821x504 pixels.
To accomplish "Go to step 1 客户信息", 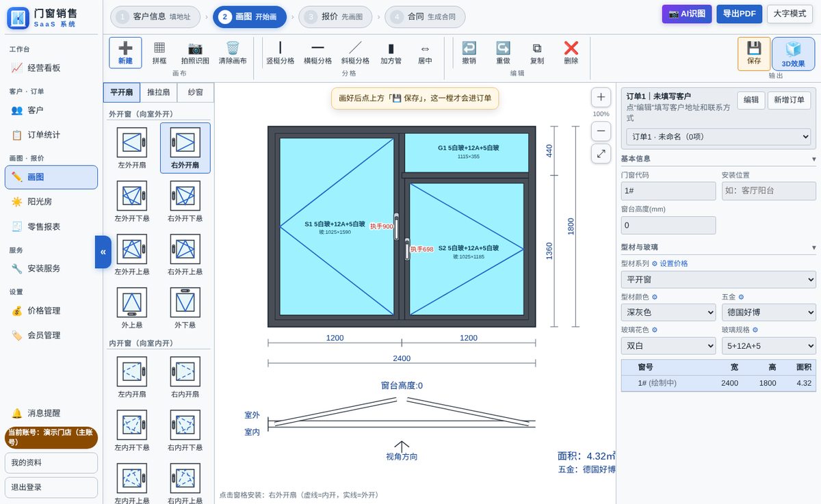I will pyautogui.click(x=155, y=16).
